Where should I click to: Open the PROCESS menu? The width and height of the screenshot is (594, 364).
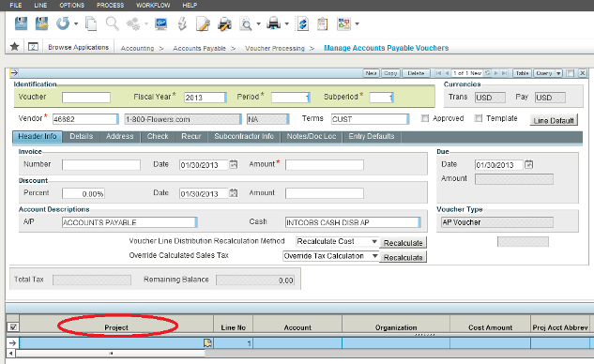point(110,6)
